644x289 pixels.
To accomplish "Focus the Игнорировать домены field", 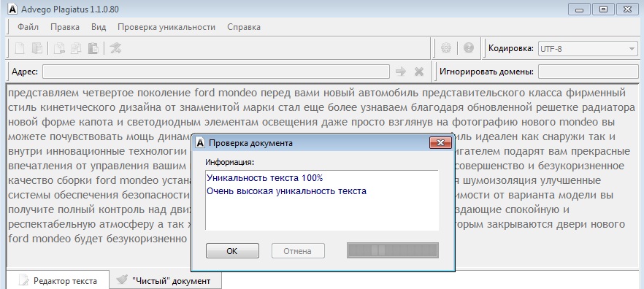I will (x=588, y=72).
